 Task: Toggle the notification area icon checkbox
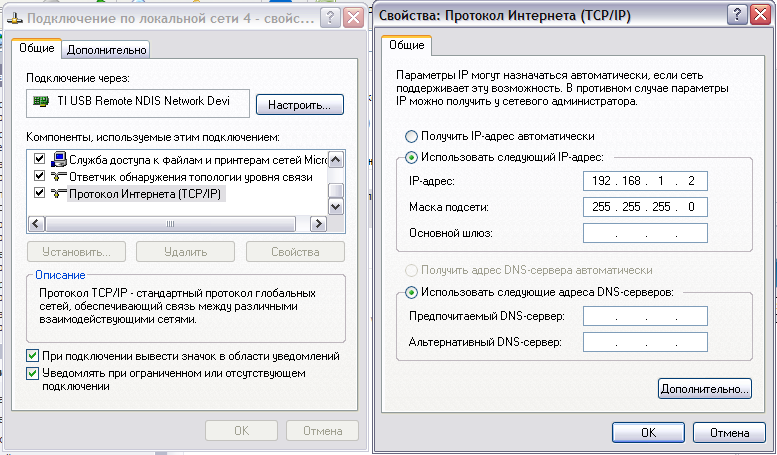pyautogui.click(x=33, y=356)
